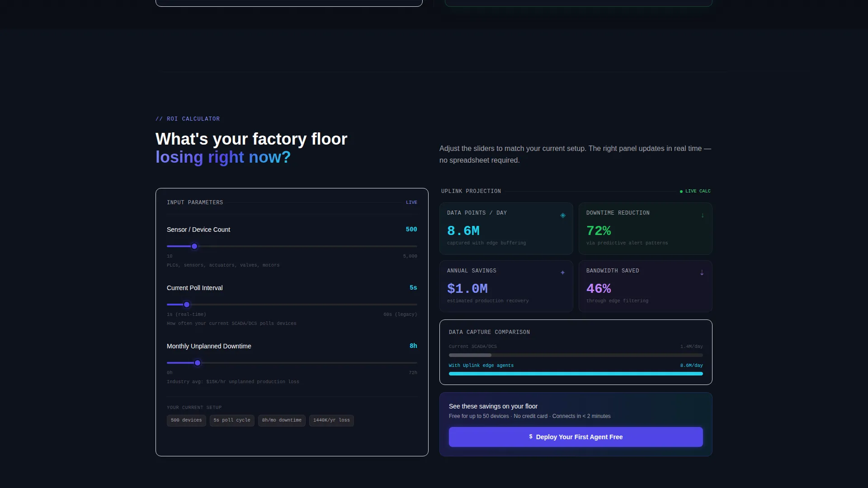Click the 'losing right now?' gradient heading
The image size is (868, 488).
click(223, 157)
